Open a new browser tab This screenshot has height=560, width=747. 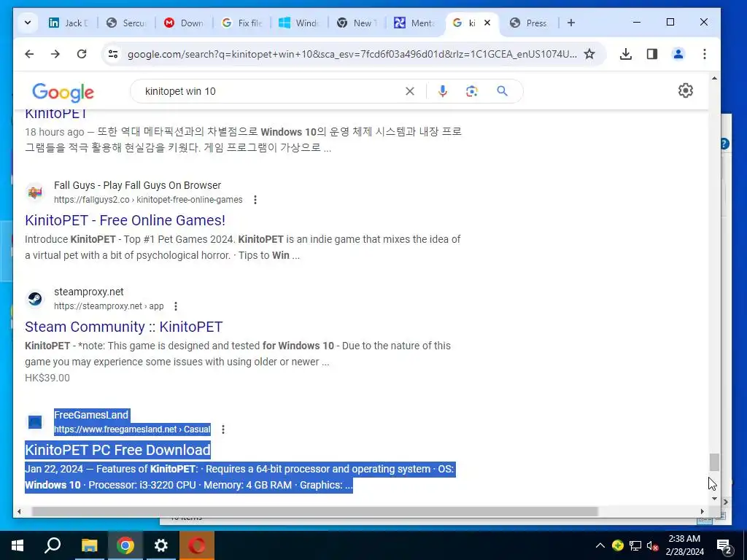coord(570,23)
